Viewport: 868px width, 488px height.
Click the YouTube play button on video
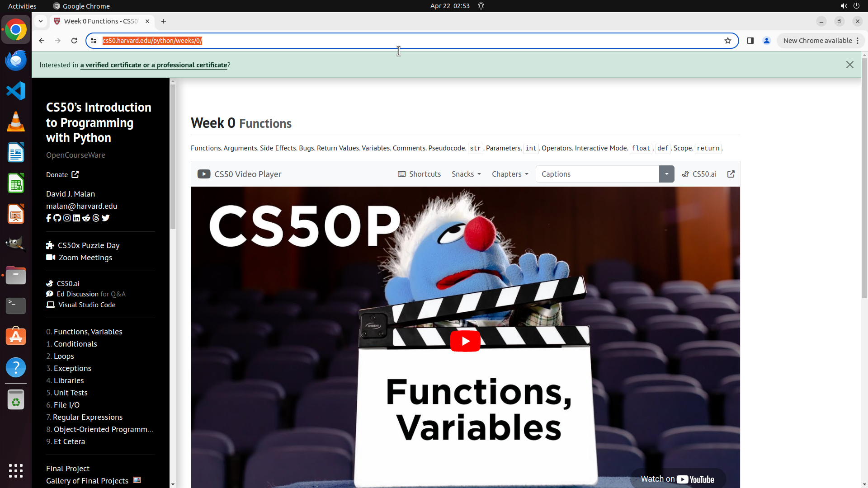point(465,341)
